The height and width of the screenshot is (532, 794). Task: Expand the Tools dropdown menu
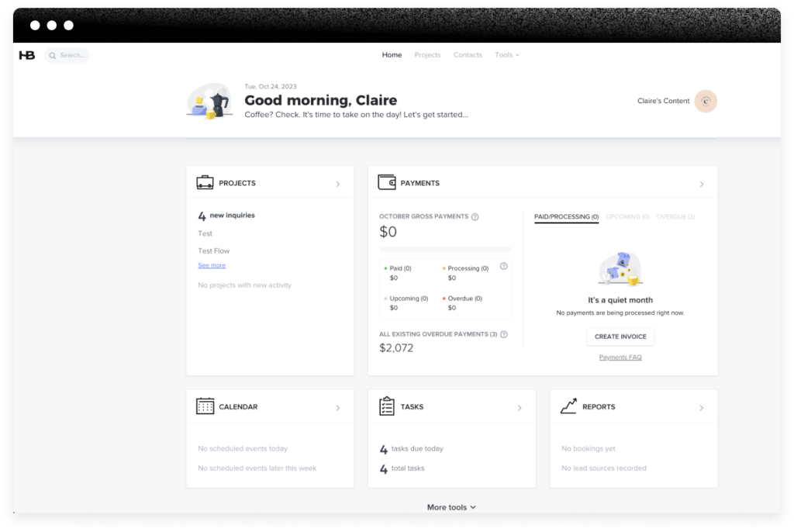tap(507, 55)
